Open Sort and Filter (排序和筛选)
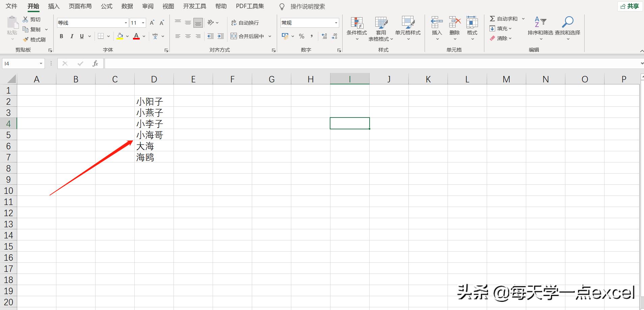 pyautogui.click(x=540, y=29)
